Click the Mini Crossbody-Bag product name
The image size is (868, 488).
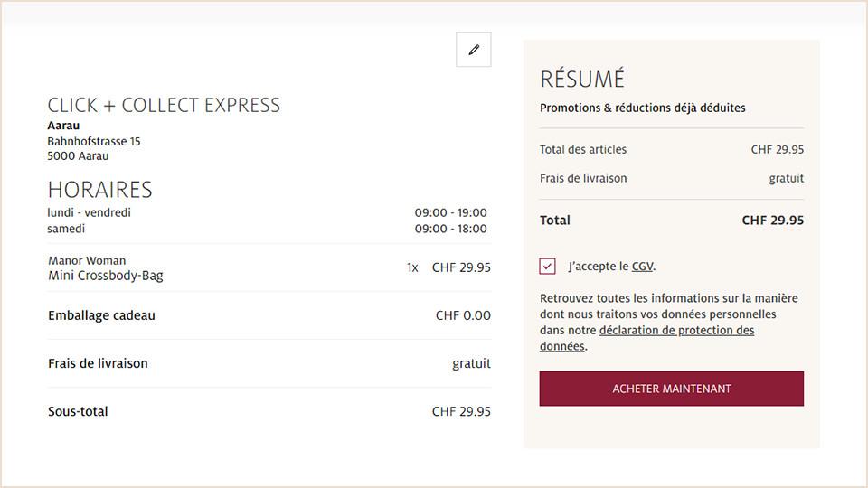pyautogui.click(x=106, y=276)
